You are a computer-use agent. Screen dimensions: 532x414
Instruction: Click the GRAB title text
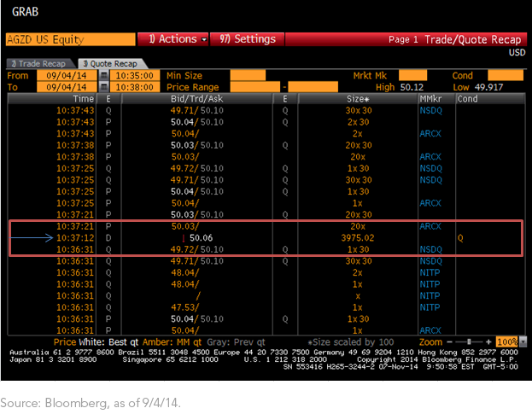[26, 12]
